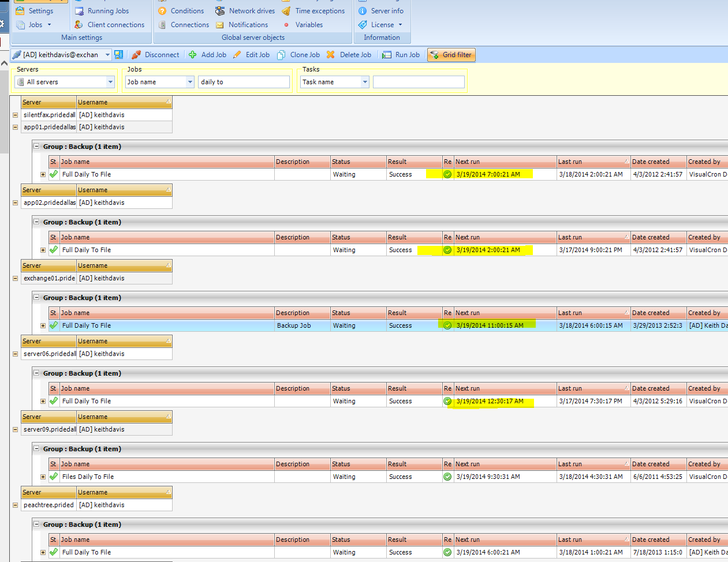
Task: Open the License menu
Action: pyautogui.click(x=381, y=25)
